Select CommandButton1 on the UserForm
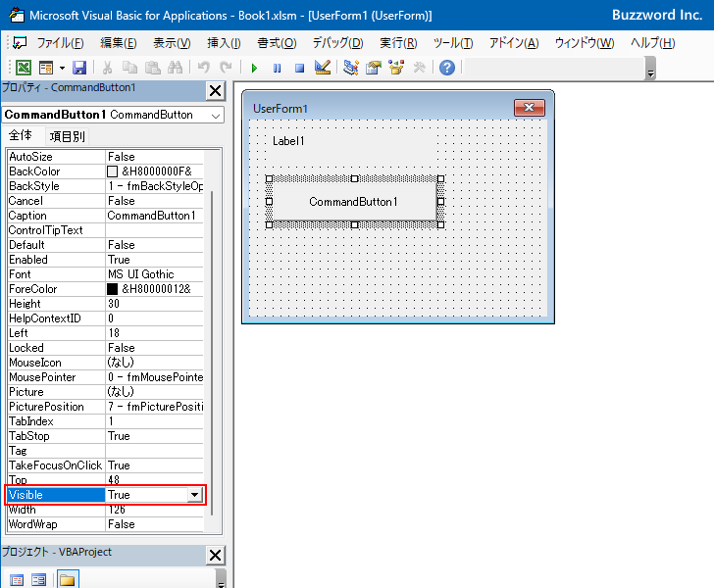The height and width of the screenshot is (588, 714). click(x=354, y=202)
